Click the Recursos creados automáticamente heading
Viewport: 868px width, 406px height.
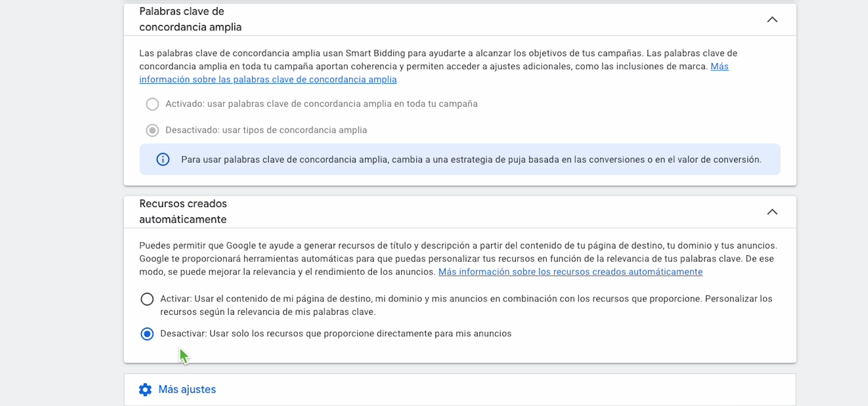(x=183, y=211)
